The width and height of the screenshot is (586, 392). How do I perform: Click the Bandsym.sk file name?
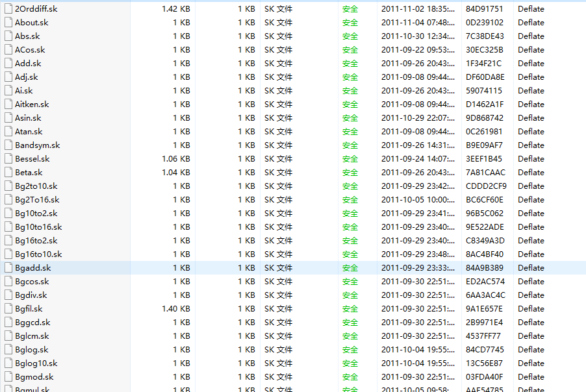click(x=38, y=145)
